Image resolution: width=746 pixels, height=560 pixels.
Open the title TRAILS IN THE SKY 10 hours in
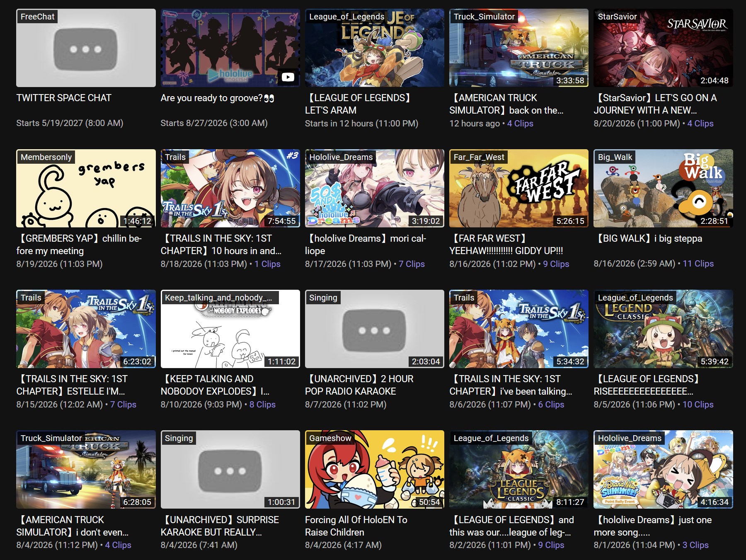221,245
